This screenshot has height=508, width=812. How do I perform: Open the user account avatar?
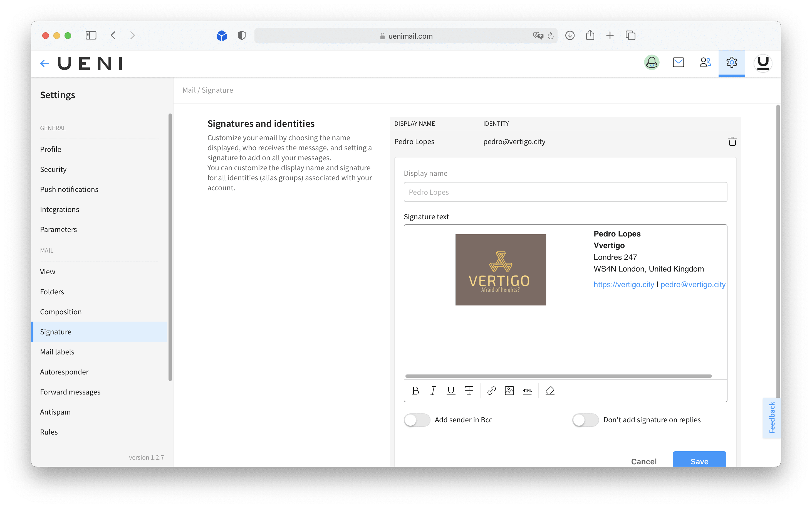[x=763, y=63]
